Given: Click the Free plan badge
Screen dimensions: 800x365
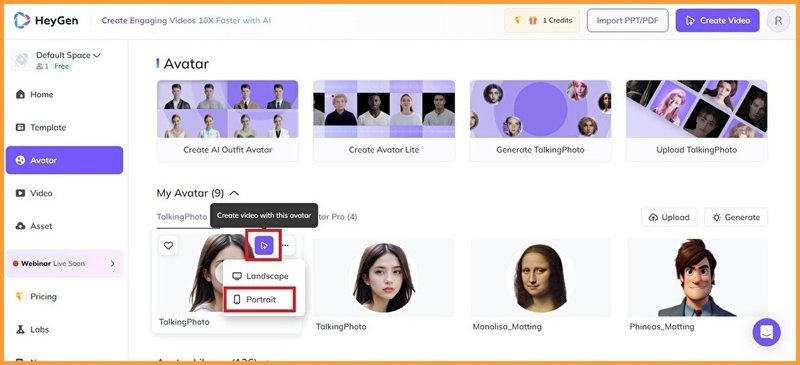Looking at the screenshot, I should 61,66.
